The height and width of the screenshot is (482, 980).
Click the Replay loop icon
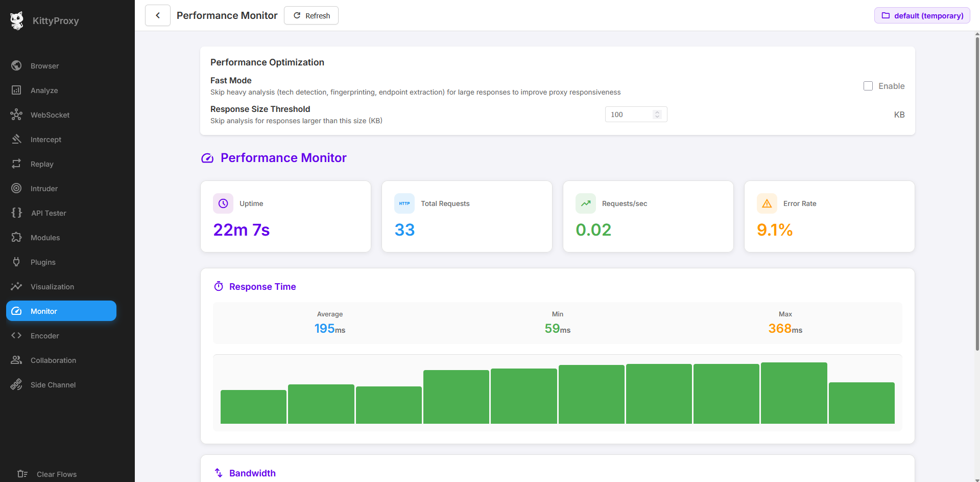16,164
